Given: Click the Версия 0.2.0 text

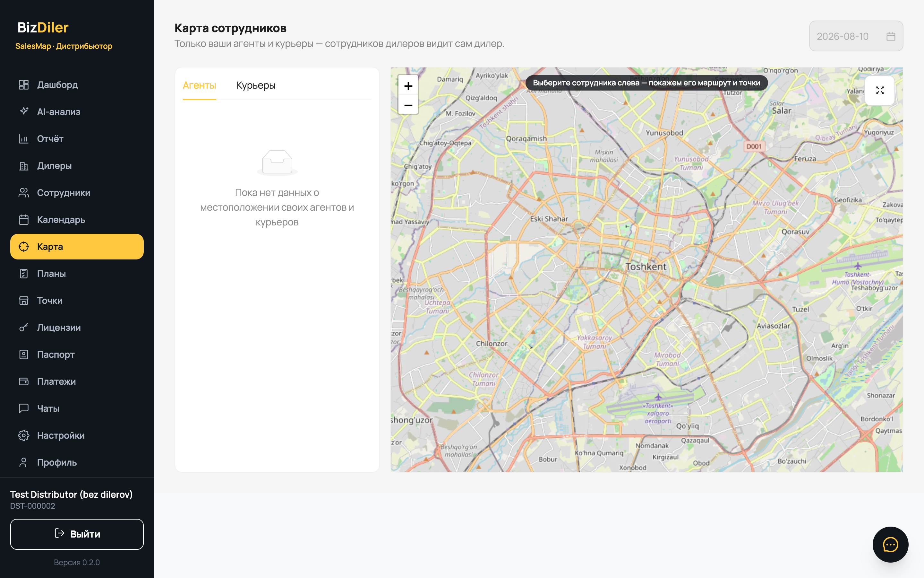Looking at the screenshot, I should tap(77, 562).
